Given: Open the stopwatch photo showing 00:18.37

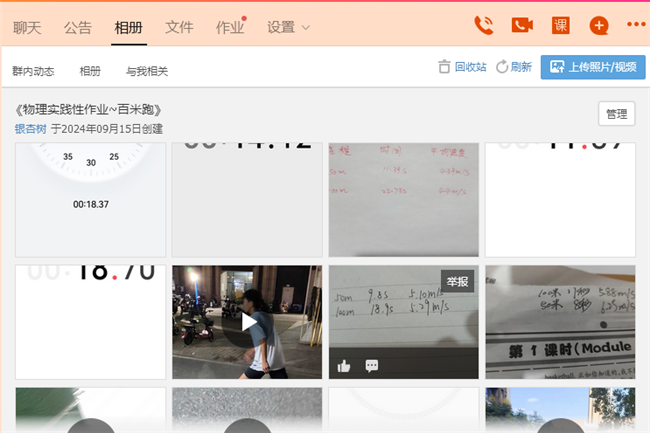Looking at the screenshot, I should (90, 200).
